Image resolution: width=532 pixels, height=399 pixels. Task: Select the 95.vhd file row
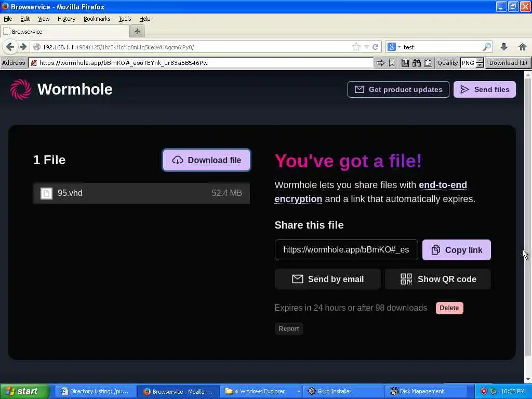[x=141, y=193]
